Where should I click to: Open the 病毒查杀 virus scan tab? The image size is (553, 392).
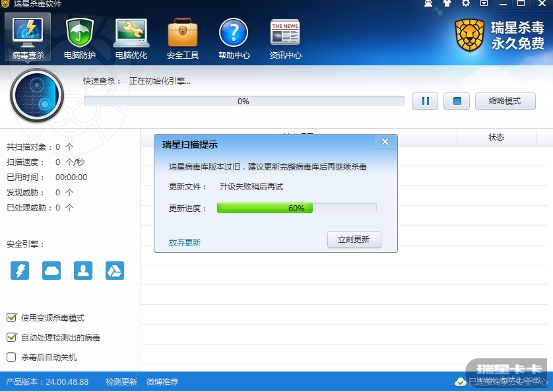(28, 38)
